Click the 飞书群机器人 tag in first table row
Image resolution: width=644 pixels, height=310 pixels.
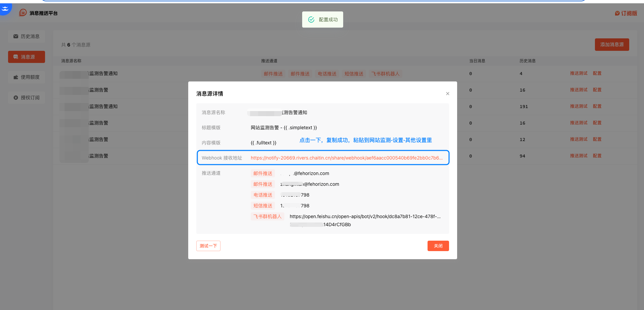pyautogui.click(x=385, y=74)
